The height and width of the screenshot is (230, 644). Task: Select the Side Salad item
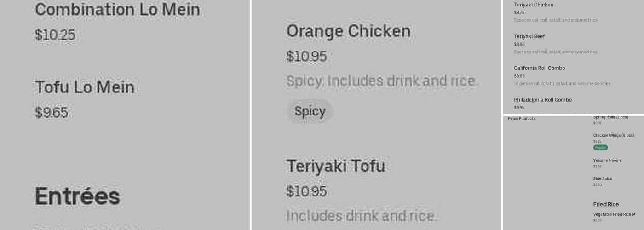(x=603, y=179)
